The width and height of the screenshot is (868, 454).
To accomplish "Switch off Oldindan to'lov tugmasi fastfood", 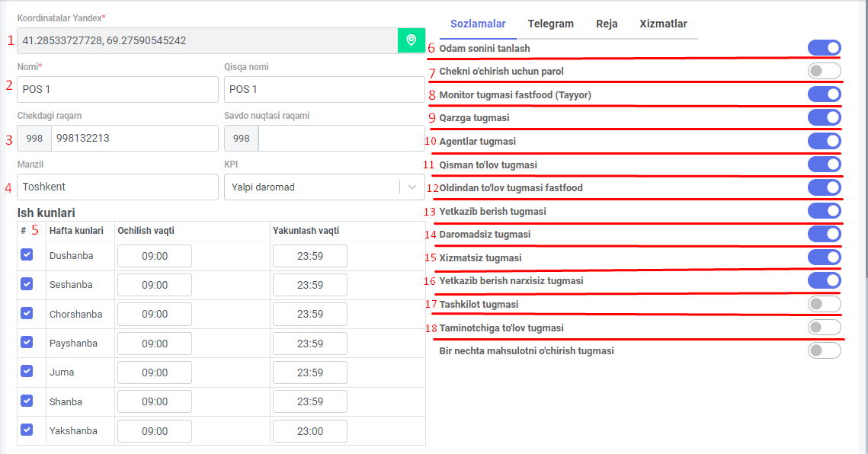I will (825, 187).
